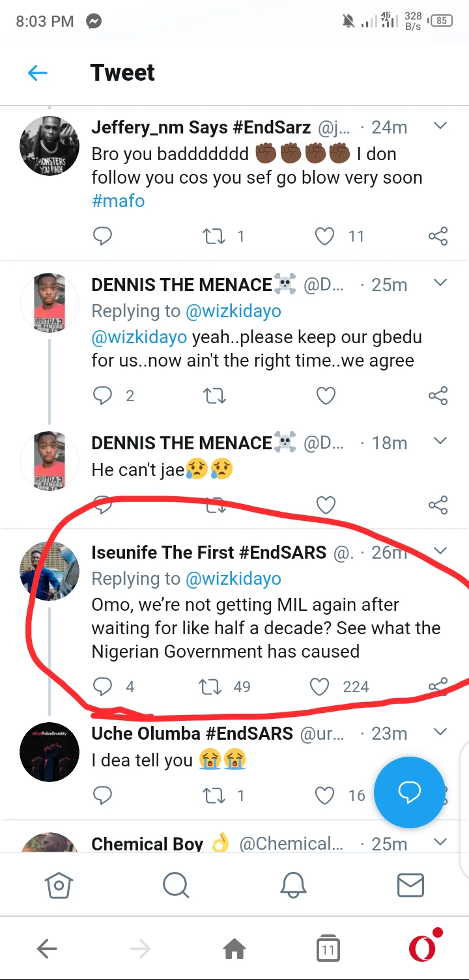469x980 pixels.
Task: Open the Direct Messages envelope
Action: tap(410, 885)
